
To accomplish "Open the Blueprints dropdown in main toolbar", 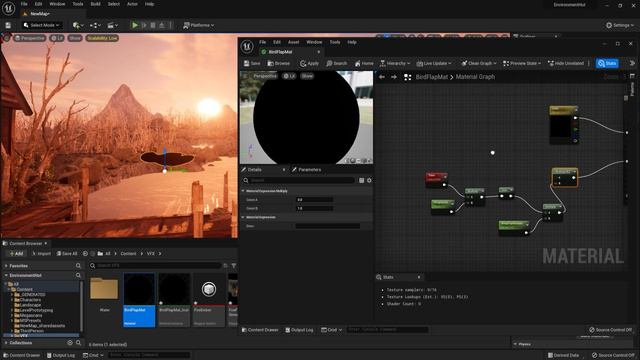I will pos(95,25).
